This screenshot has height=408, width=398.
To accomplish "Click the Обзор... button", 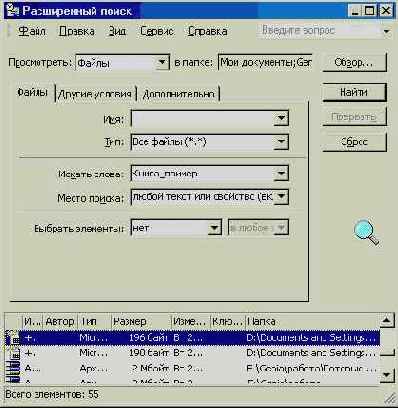I will point(354,62).
